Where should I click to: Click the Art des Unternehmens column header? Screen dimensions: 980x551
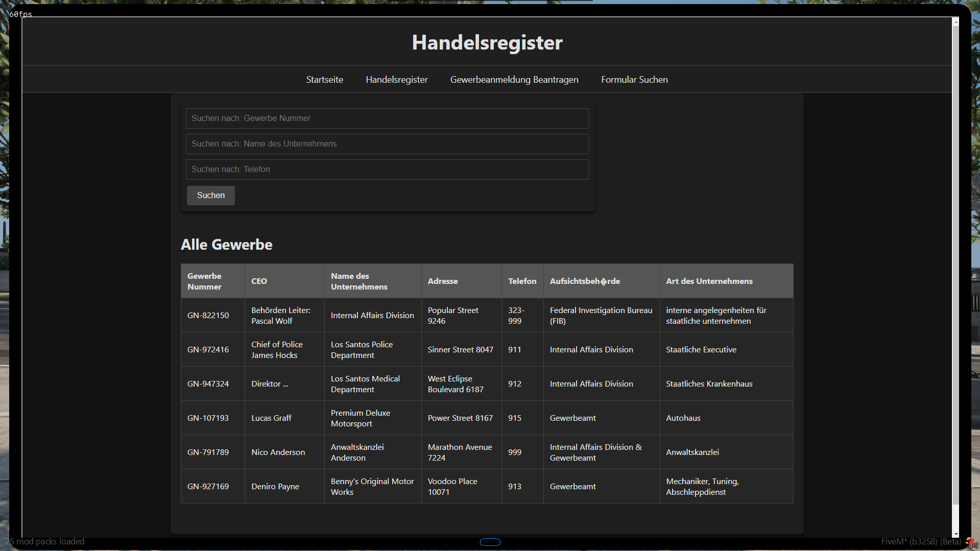709,281
